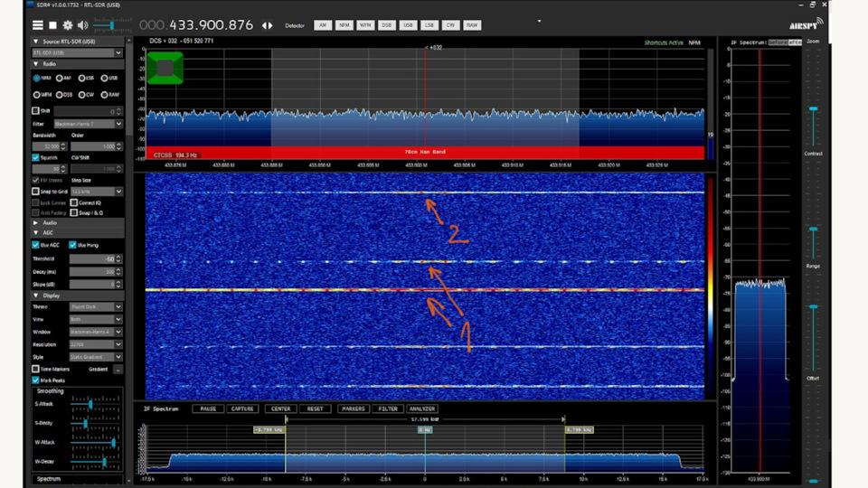Enable Time Markers checkbox
Image resolution: width=868 pixels, height=488 pixels.
[36, 369]
